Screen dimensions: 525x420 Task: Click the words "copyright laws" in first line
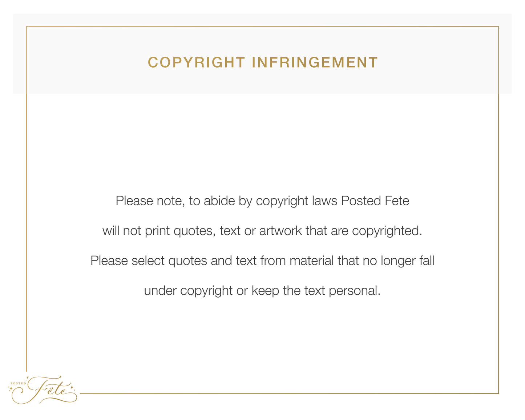click(x=296, y=201)
